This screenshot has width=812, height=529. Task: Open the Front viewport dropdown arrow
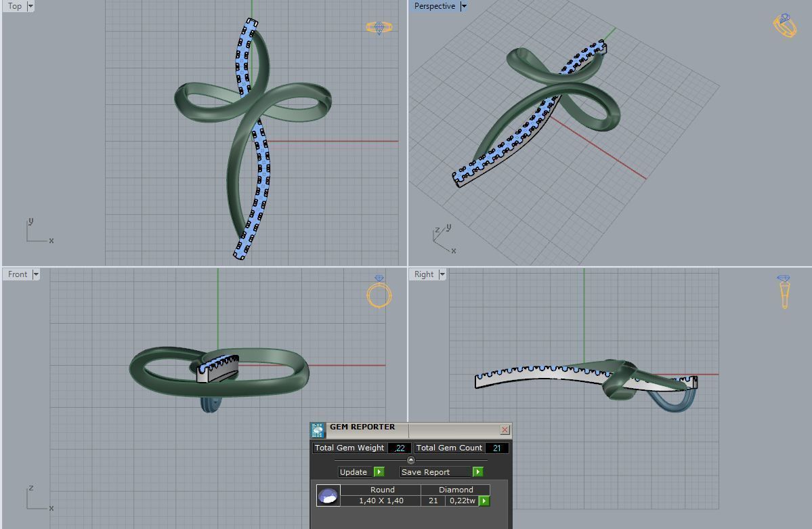[36, 274]
